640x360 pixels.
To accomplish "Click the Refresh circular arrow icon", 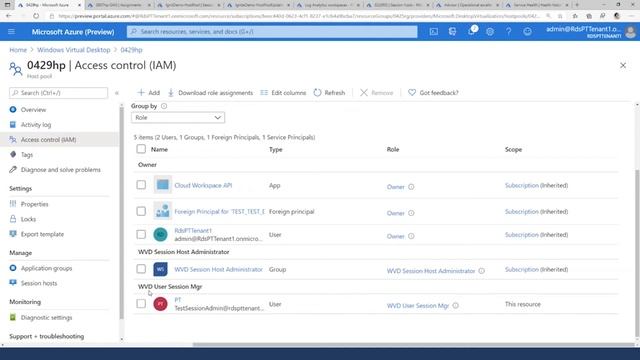I will [317, 93].
